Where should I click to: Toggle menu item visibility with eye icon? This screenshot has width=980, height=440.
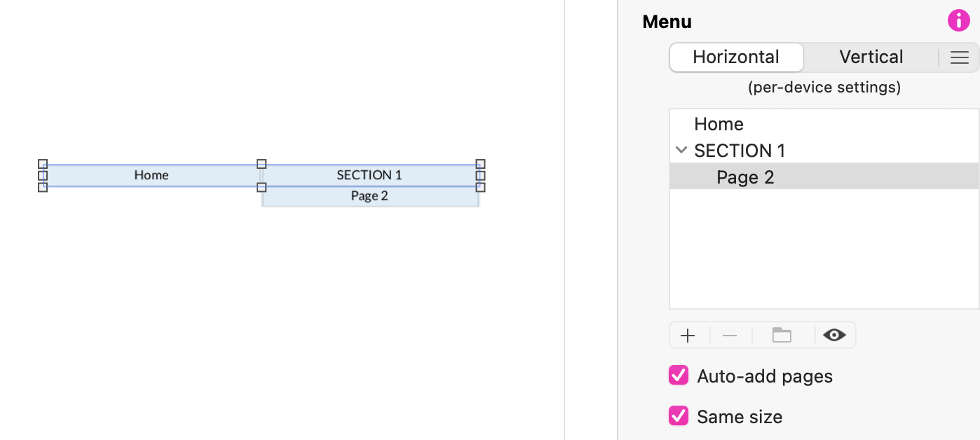coord(834,336)
